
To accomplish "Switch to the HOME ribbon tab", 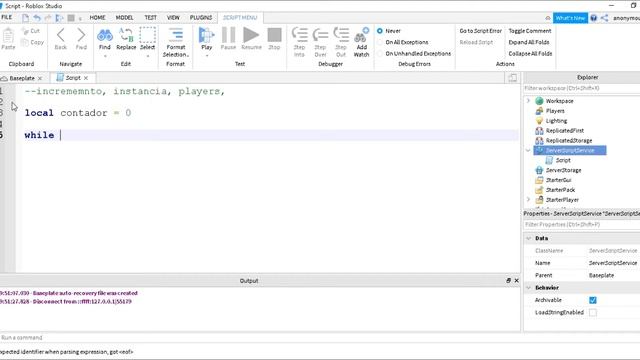I will tap(98, 18).
